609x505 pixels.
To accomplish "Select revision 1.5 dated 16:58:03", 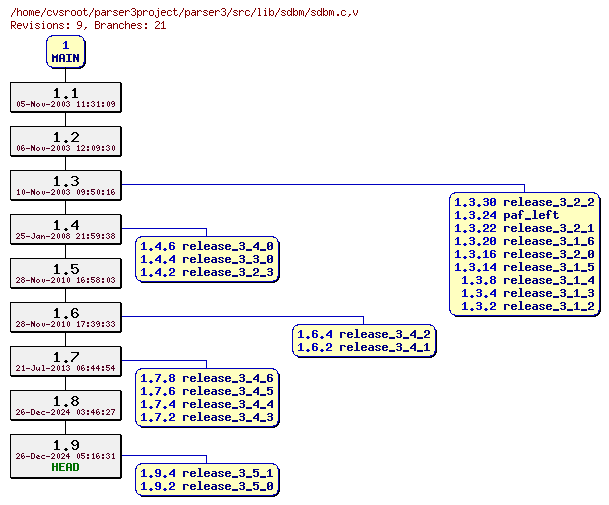I will tap(66, 273).
